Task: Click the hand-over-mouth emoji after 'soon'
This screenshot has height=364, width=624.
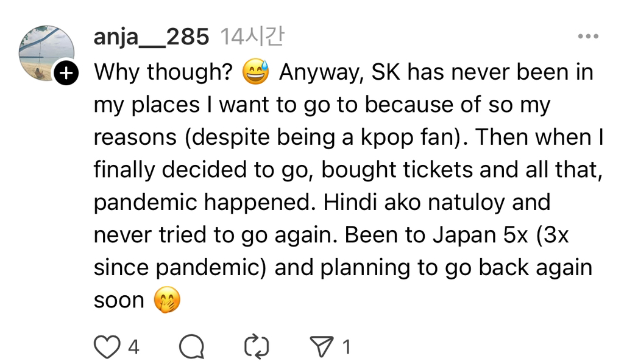Action: tap(168, 301)
